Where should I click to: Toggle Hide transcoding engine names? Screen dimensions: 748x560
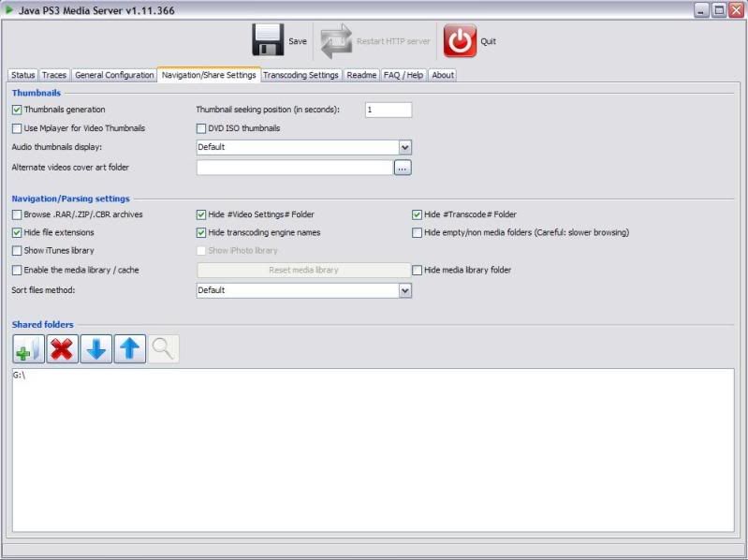point(201,233)
